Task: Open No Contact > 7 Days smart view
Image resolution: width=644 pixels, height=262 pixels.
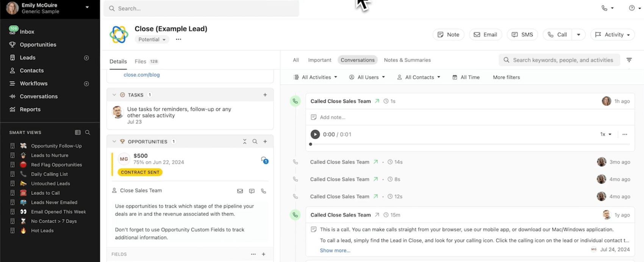Action: [54, 221]
